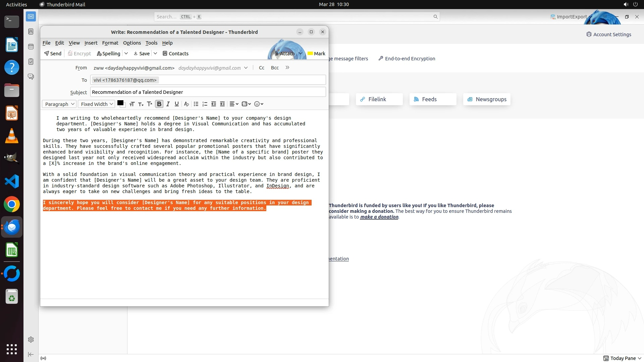This screenshot has width=644, height=362.
Task: Open the Fixed Width font dropdown
Action: point(97,104)
